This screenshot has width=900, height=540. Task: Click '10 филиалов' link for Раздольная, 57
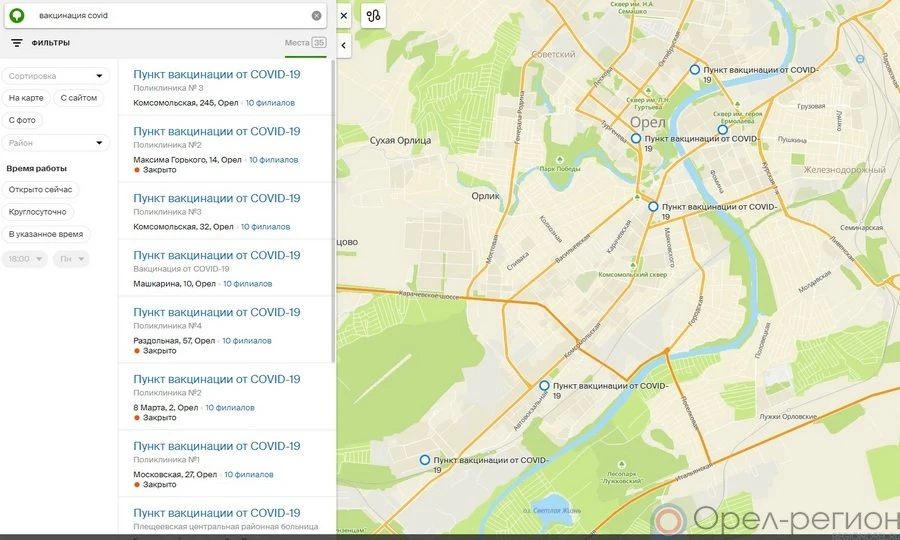(246, 341)
